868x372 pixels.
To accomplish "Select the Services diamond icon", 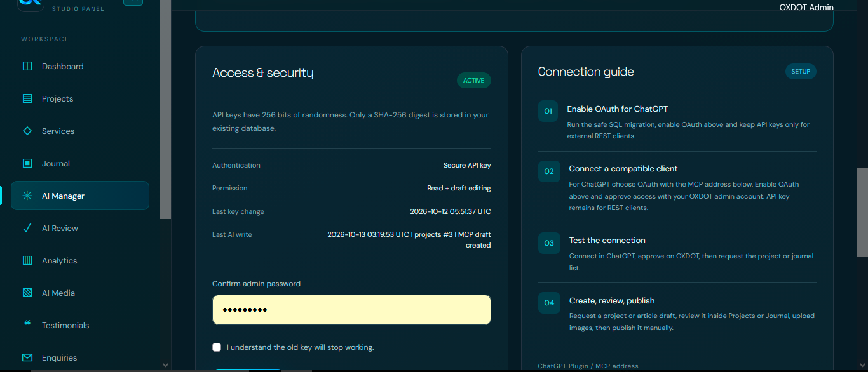I will tap(27, 131).
